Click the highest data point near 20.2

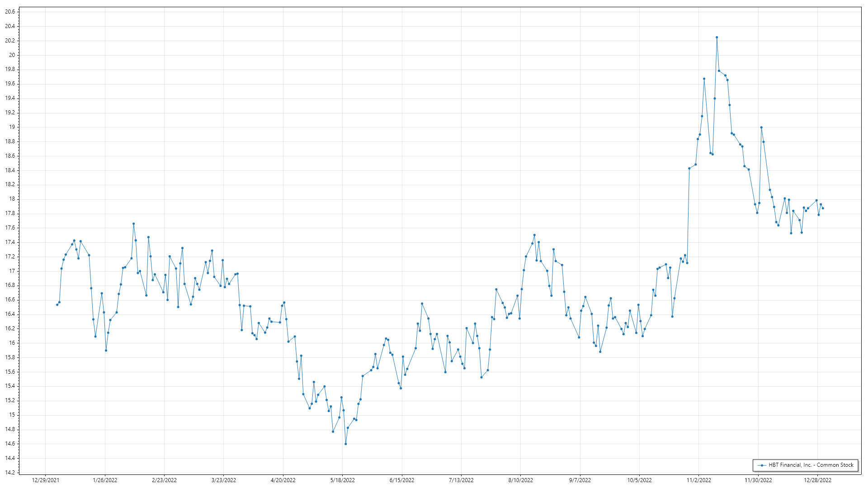click(717, 38)
